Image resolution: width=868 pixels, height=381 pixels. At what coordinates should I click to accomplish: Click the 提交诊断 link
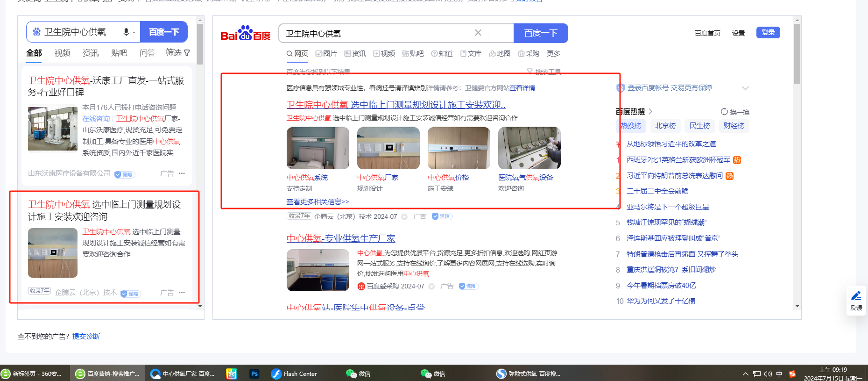[86, 337]
